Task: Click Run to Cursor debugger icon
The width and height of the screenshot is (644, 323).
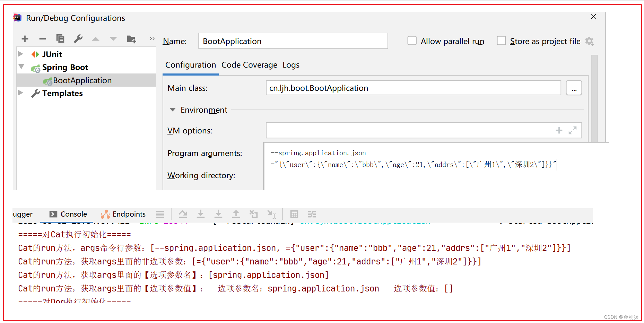Action: point(272,214)
